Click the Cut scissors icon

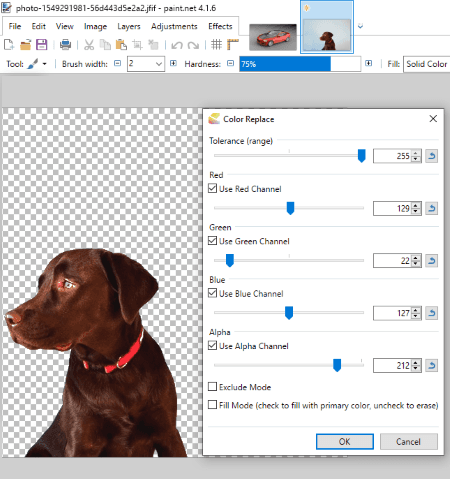[x=89, y=44]
